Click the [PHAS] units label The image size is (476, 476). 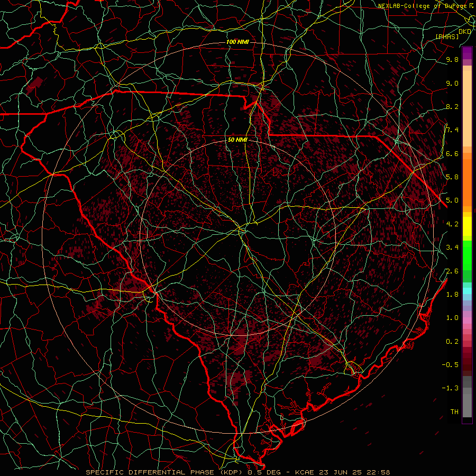447,36
